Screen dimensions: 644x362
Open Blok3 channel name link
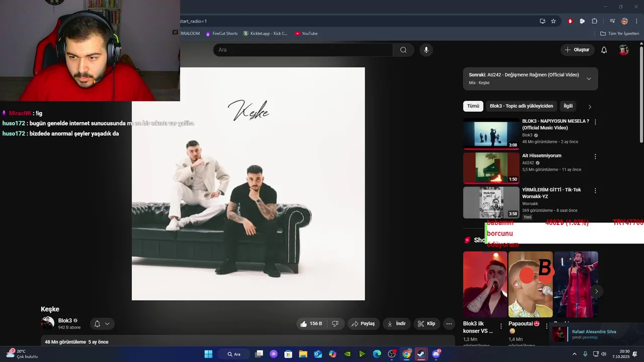(65, 321)
